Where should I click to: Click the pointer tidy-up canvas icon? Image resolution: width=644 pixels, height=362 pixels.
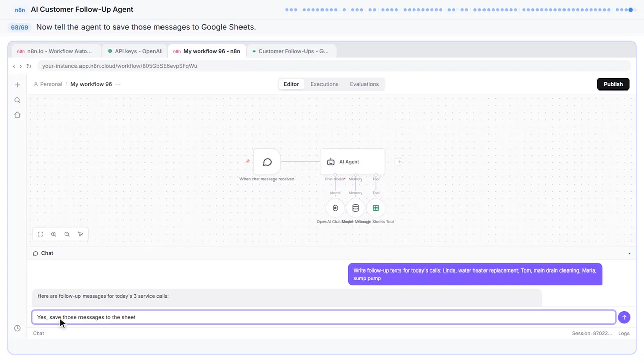tap(81, 234)
